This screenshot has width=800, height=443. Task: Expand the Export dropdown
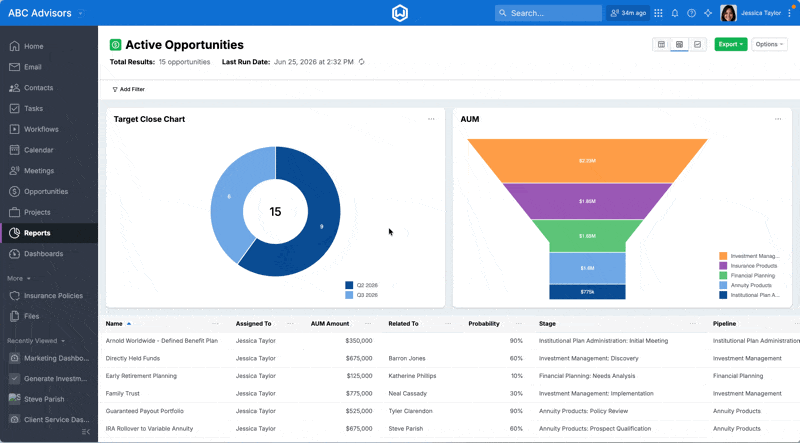731,44
